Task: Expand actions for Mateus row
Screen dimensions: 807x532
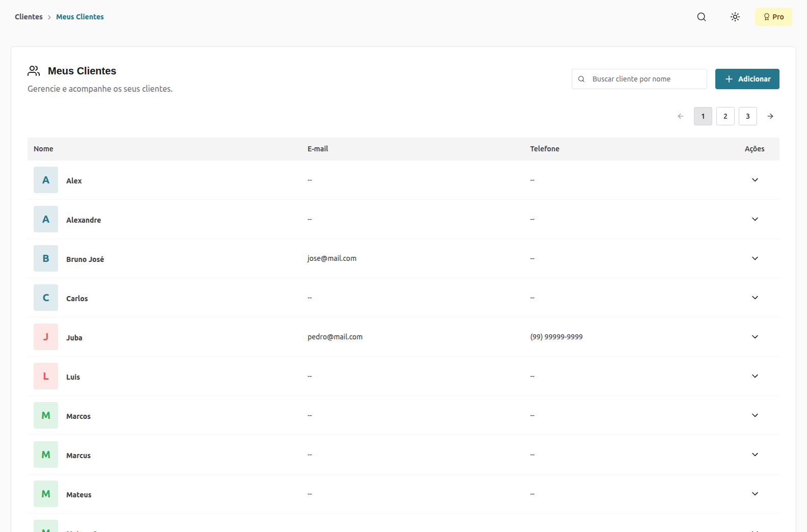Action: point(755,494)
